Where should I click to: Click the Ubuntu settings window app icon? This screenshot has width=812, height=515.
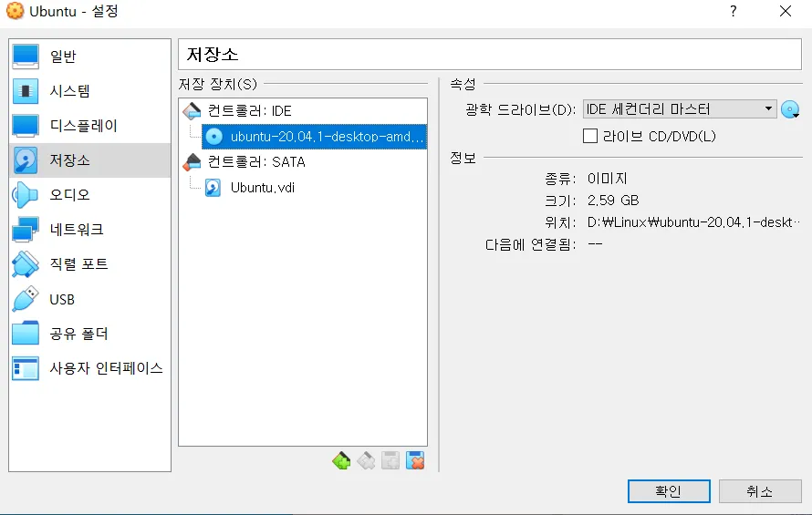click(15, 11)
